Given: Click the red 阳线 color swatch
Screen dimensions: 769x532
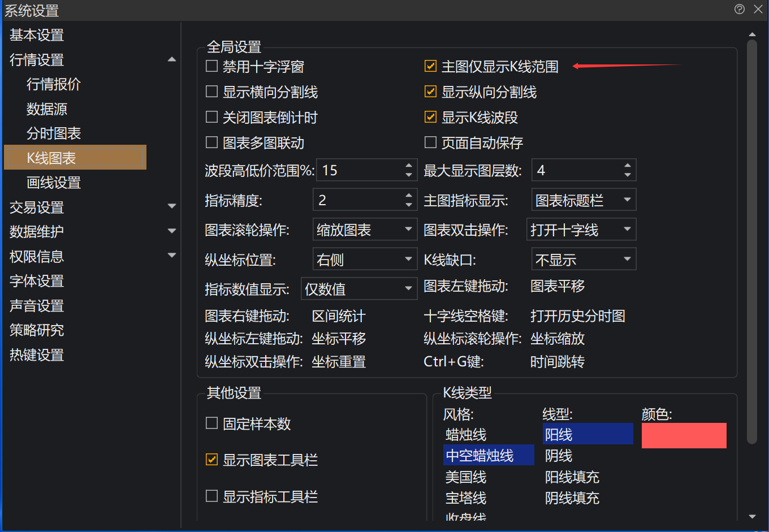Looking at the screenshot, I should [x=684, y=435].
